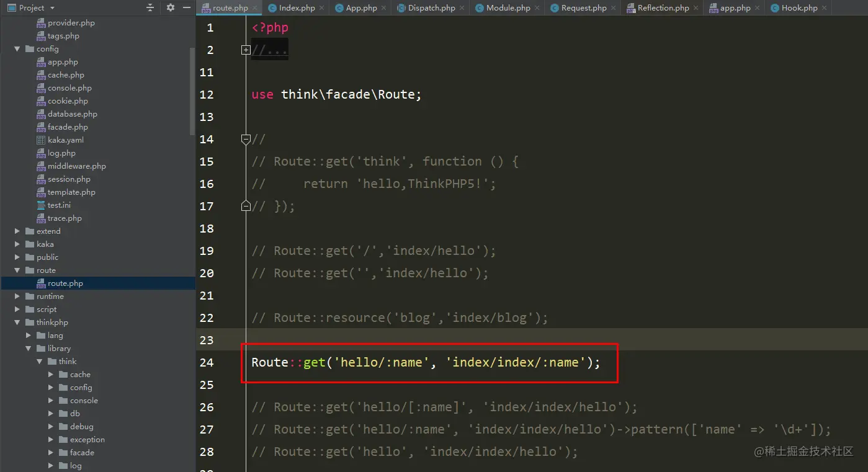Screen dimensions: 868x472
Task: Select console.php in the Project tree
Action: tap(69, 88)
